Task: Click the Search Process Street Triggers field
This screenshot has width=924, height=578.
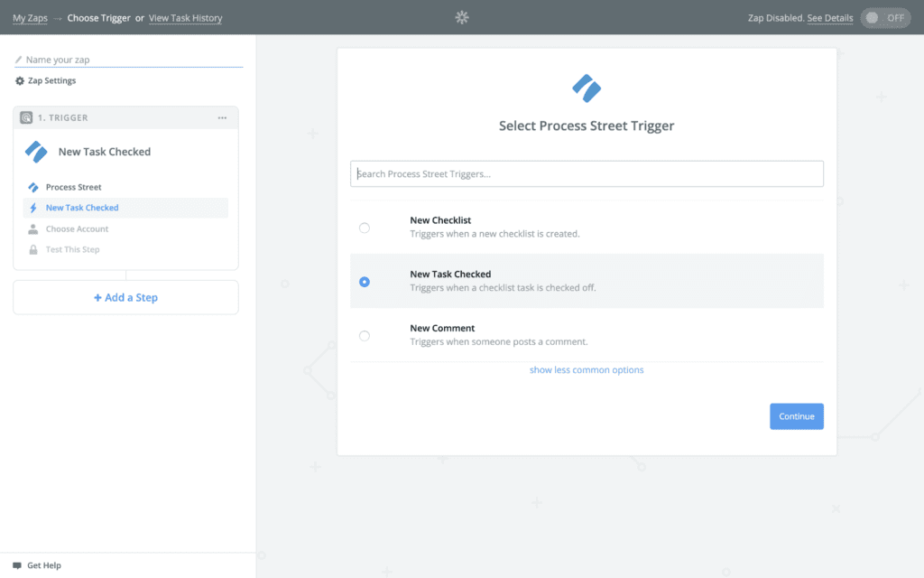Action: (587, 174)
